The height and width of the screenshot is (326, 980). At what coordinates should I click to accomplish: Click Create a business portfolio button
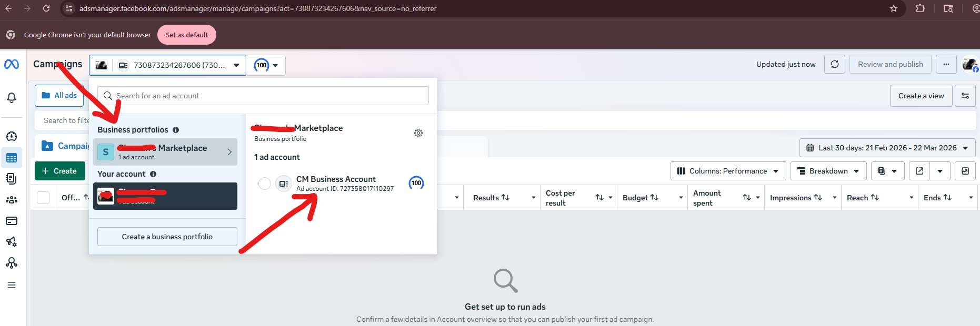[x=167, y=237]
